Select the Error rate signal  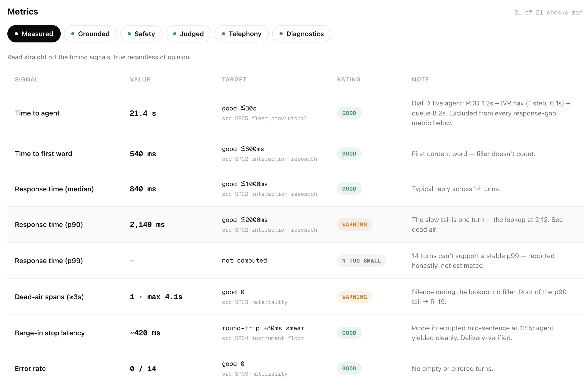click(30, 369)
